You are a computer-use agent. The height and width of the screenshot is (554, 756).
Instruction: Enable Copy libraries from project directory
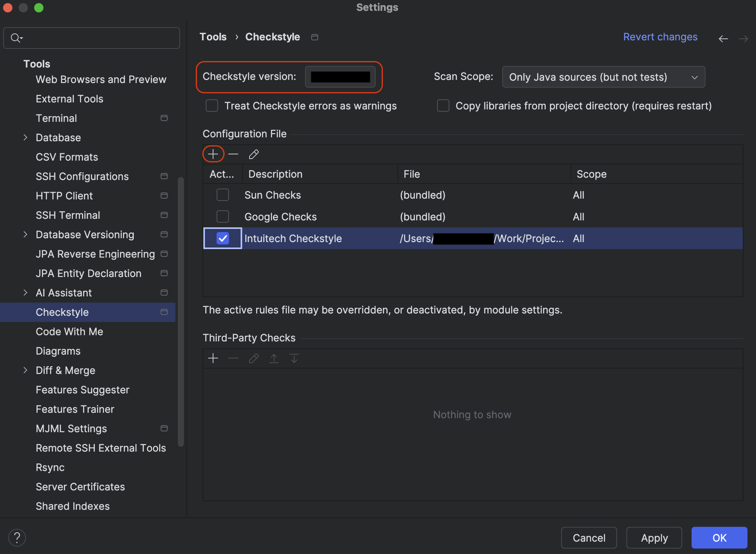(443, 106)
